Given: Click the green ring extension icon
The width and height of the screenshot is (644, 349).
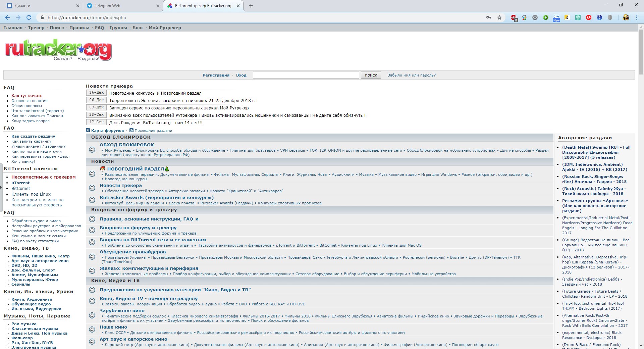Looking at the screenshot, I should (x=546, y=17).
